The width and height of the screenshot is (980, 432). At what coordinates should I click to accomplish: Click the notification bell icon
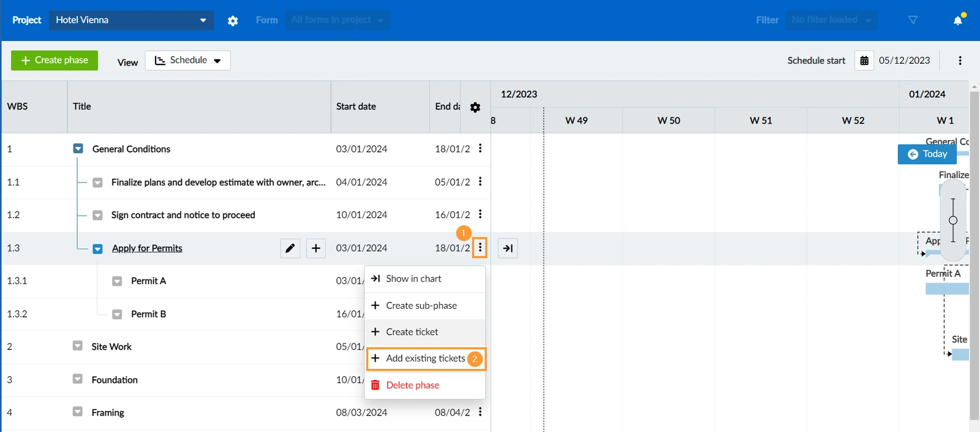tap(958, 20)
